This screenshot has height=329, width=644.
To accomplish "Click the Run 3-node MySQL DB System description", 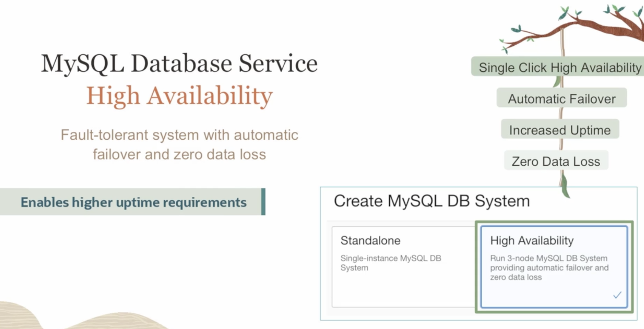I will (549, 268).
